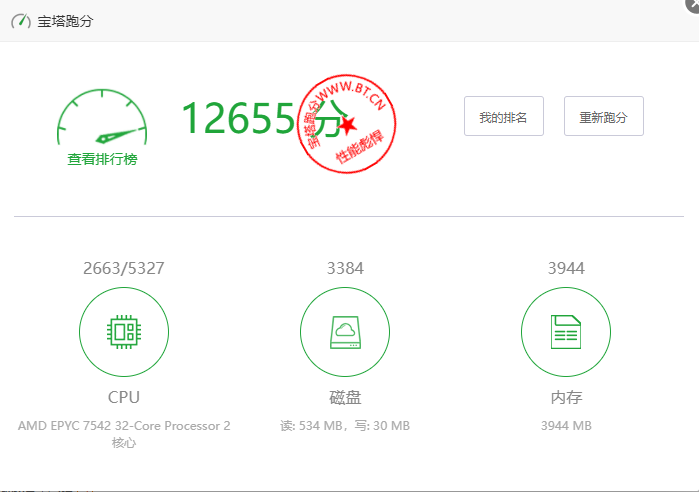The height and width of the screenshot is (492, 699).
Task: Close the 宝塔跑分 dialog
Action: 694,4
